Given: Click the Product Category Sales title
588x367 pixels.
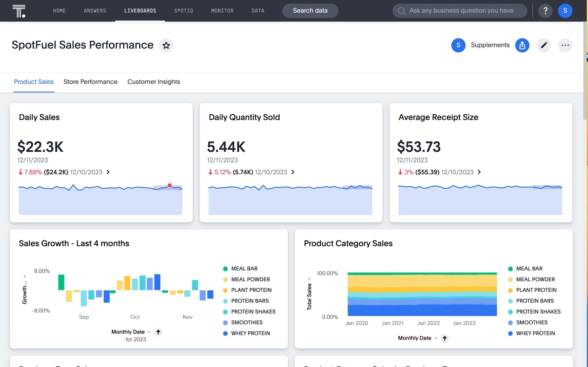Looking at the screenshot, I should (x=348, y=243).
